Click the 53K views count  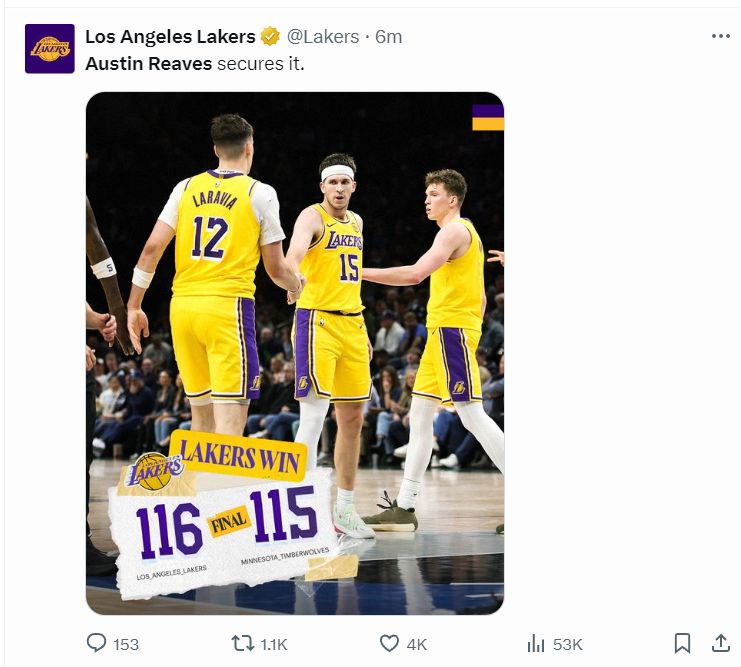coord(568,644)
